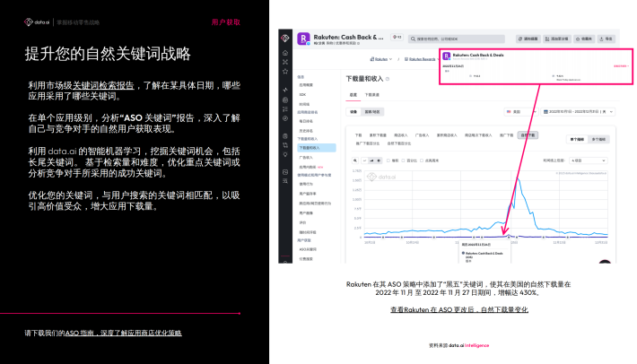
Task: Select 下载量和收入 in the left navigation
Action: 317,148
